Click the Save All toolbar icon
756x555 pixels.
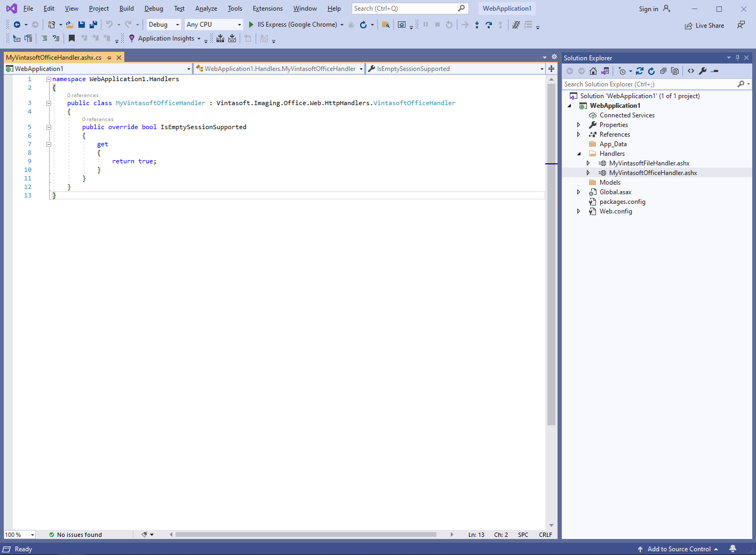click(93, 25)
